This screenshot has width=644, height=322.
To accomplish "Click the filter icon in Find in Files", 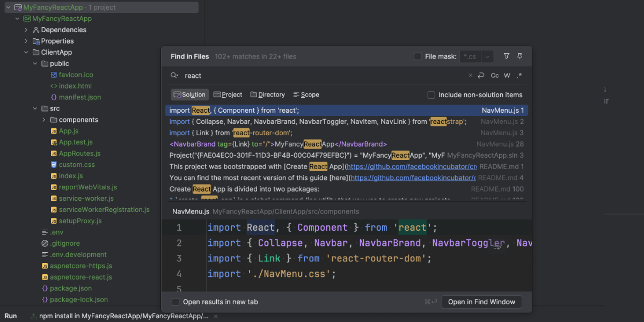I will click(x=506, y=56).
